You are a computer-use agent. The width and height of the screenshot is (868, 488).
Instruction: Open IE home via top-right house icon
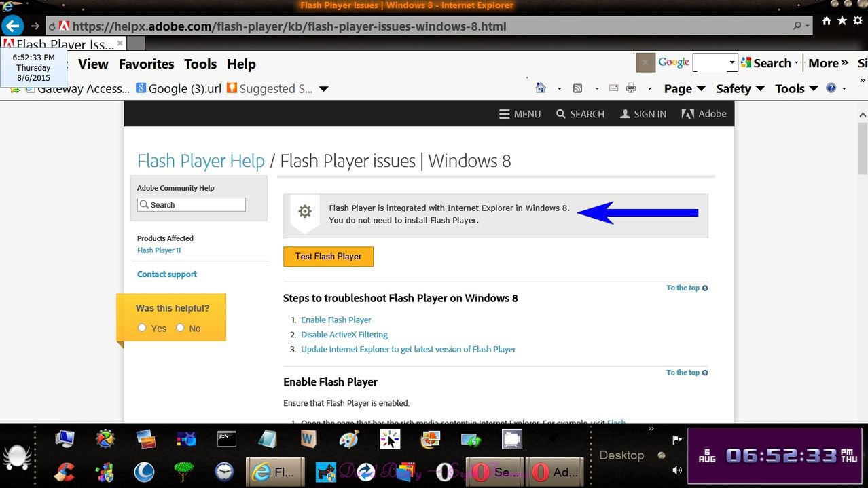click(x=827, y=22)
